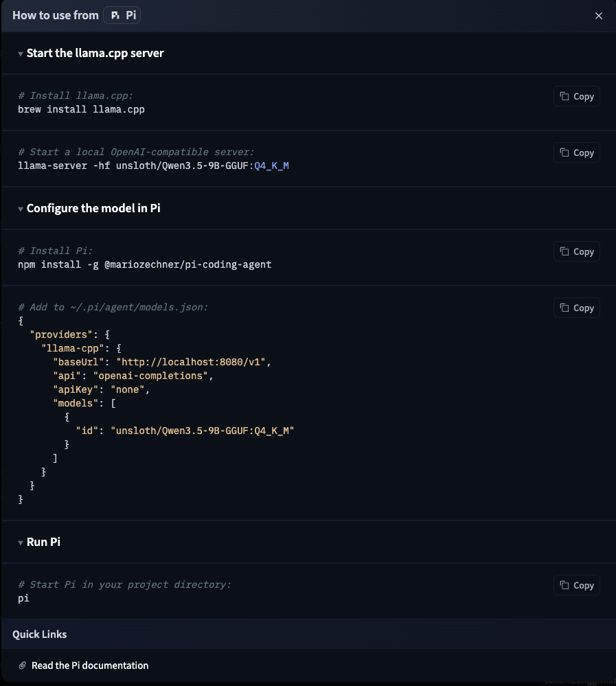This screenshot has height=686, width=616.
Task: Select the Q4_K_M quantization tag in llama-server command
Action: [x=271, y=165]
